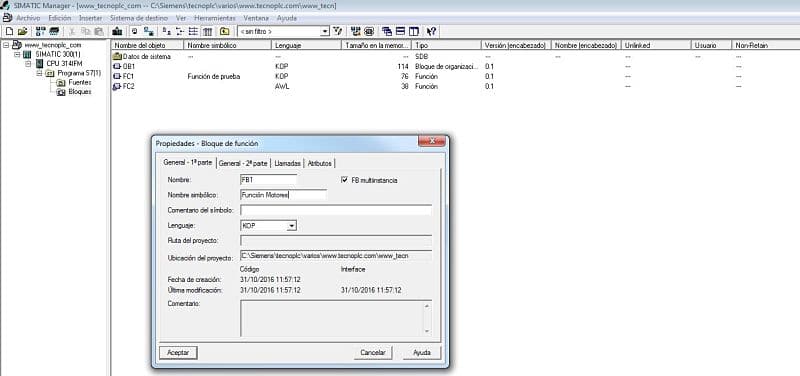Click the Nombre simbólico input field
Screen dimensions: 800x376
[x=283, y=194]
